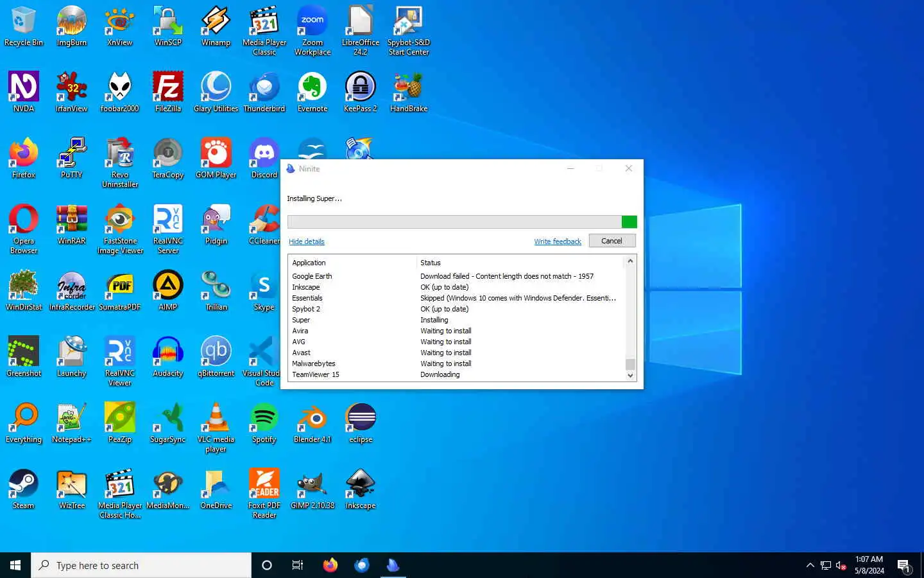
Task: Click the taskbar search box
Action: (141, 565)
